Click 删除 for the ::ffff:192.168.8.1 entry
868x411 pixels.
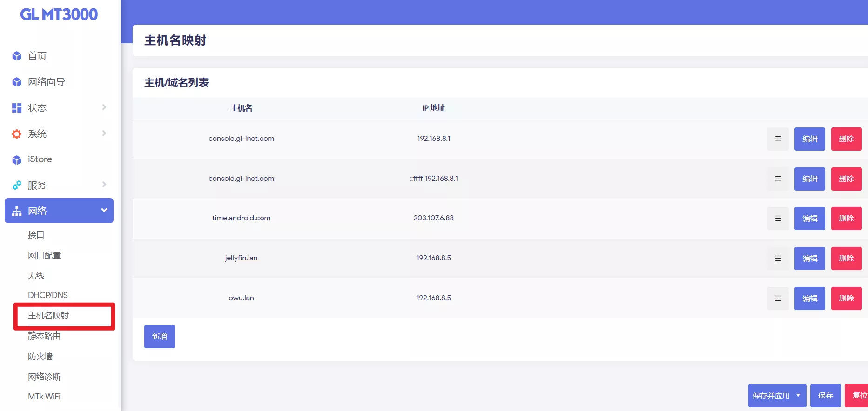(847, 179)
